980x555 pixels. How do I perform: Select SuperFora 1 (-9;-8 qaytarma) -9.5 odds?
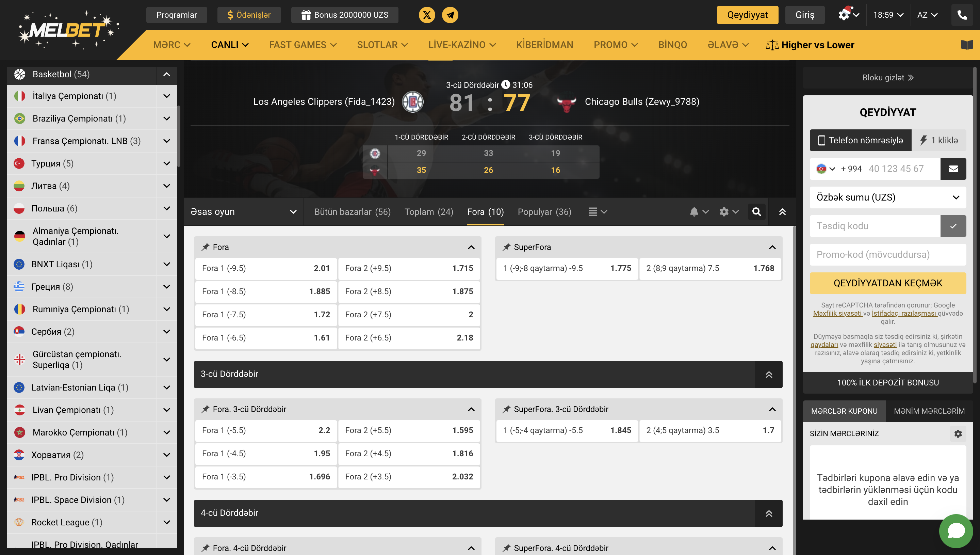tap(567, 268)
